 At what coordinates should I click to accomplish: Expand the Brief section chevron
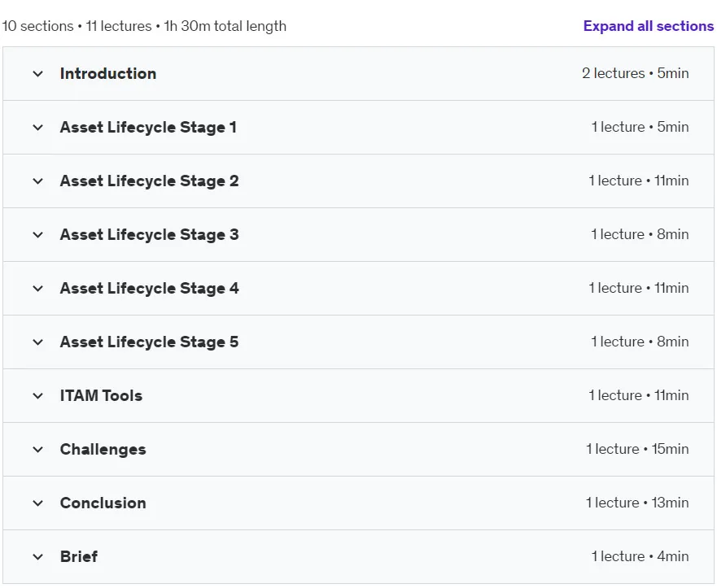tap(38, 557)
